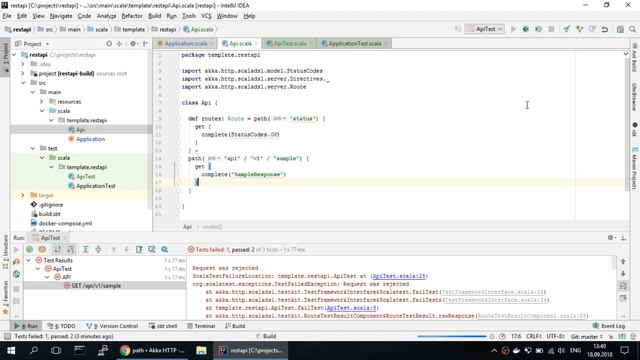Open Chrome Akka HTTP window from taskbar
This screenshot has height=360, width=640.
[x=153, y=351]
